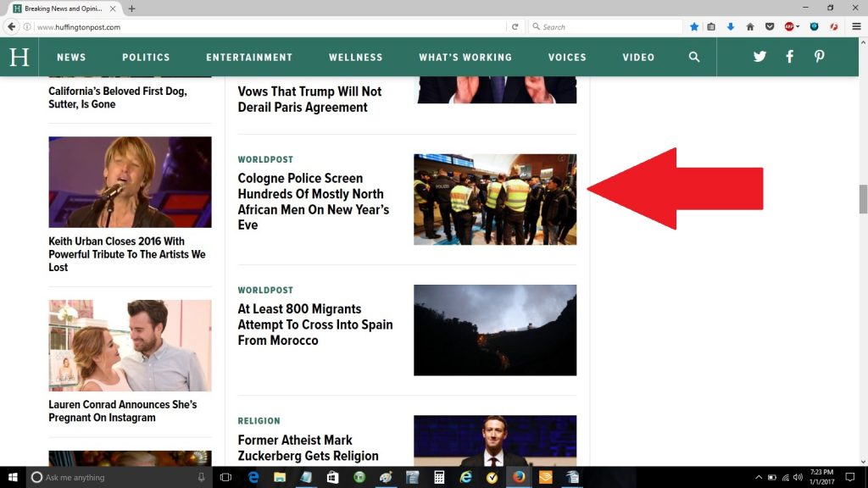Open a new browser tab with the plus

point(131,8)
